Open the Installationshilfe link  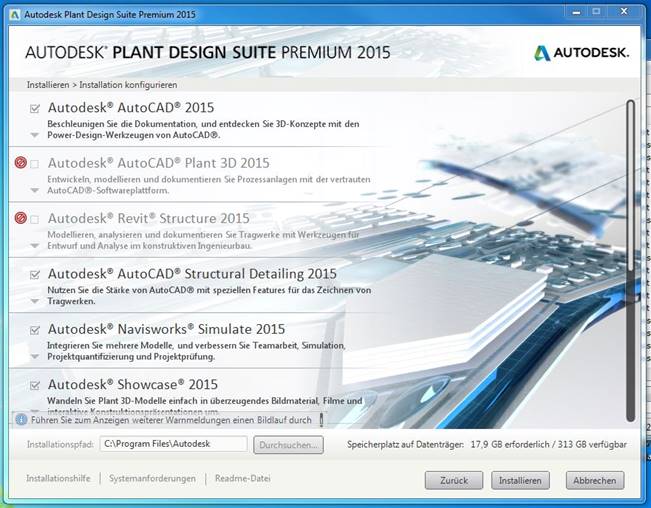pos(58,478)
